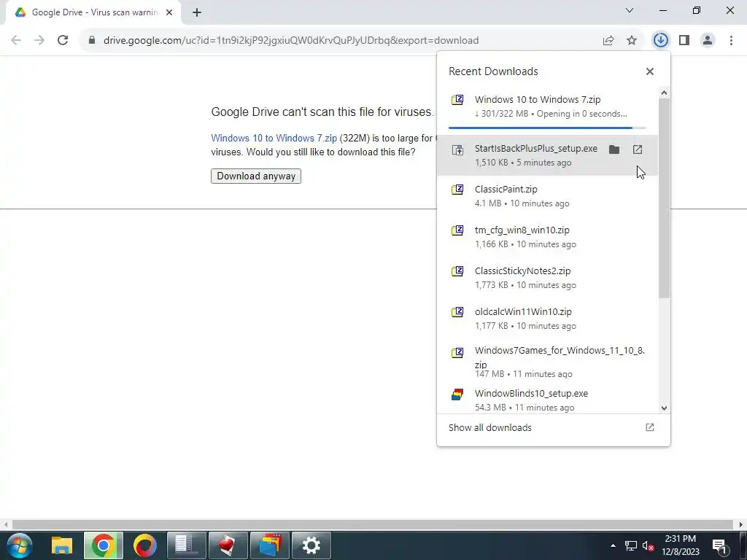Click the network tray icon
This screenshot has height=560, width=747.
pos(631,545)
